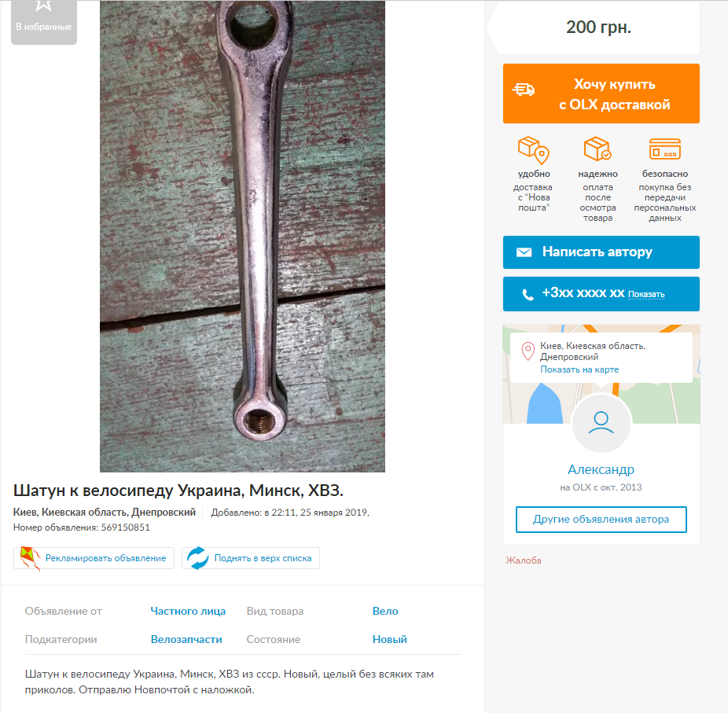728x713 pixels.
Task: Open Показать на карте link
Action: coord(579,369)
